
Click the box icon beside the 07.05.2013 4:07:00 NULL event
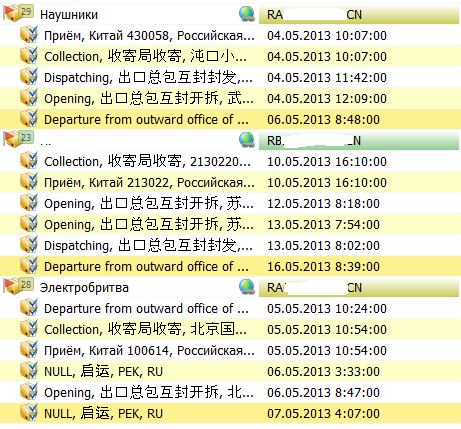coord(29,413)
